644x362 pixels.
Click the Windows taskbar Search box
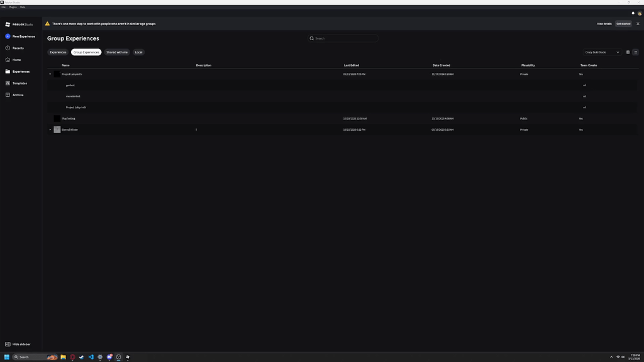click(35, 357)
